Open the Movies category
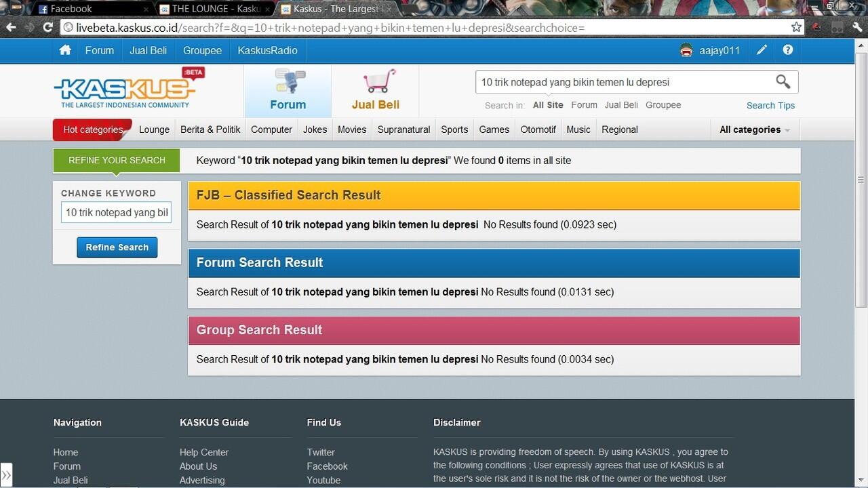 click(352, 129)
